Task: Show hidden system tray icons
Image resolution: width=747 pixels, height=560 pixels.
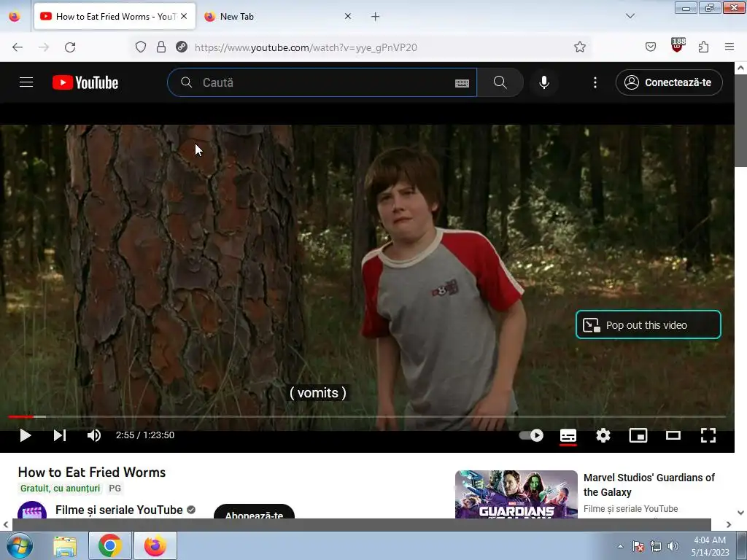Action: pos(620,546)
